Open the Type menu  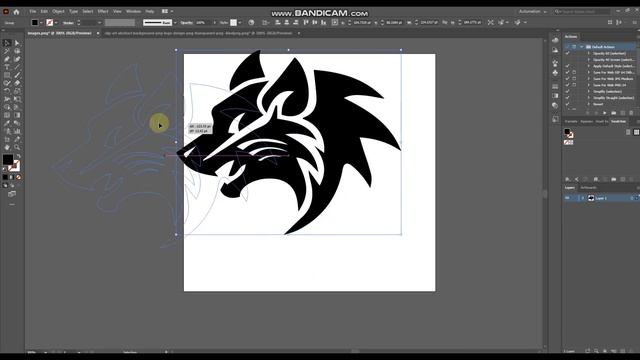73,11
